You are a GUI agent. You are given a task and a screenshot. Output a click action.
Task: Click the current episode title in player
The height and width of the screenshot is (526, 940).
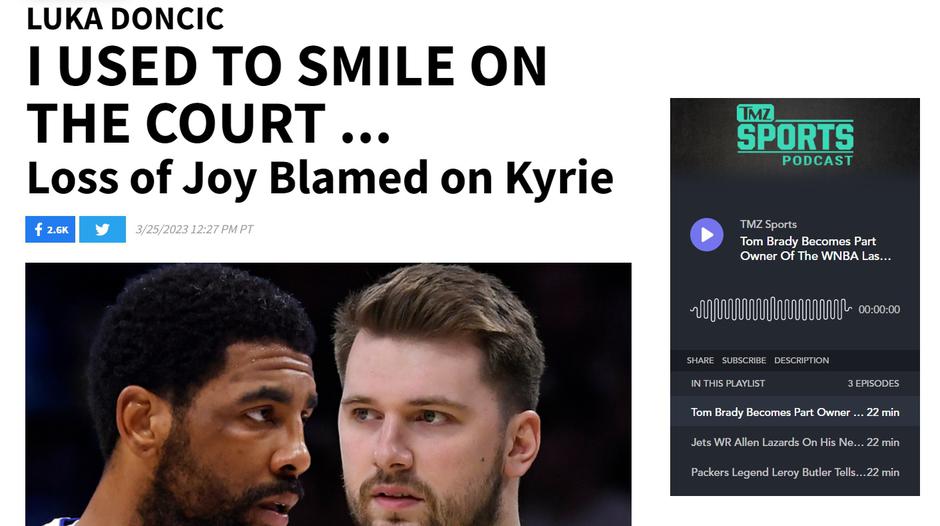point(815,248)
